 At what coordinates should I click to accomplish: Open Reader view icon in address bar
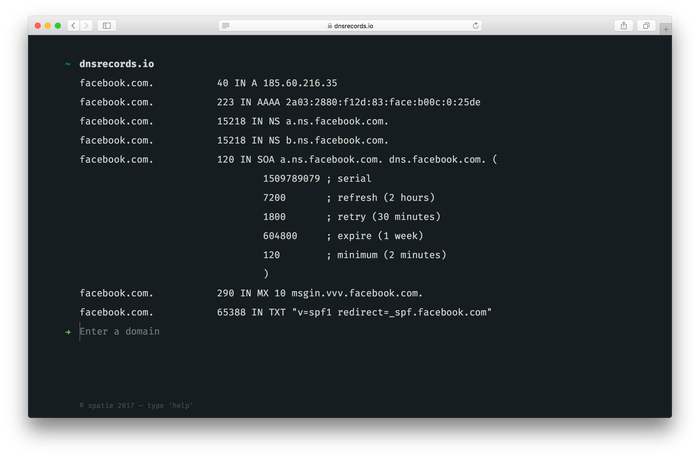click(226, 26)
